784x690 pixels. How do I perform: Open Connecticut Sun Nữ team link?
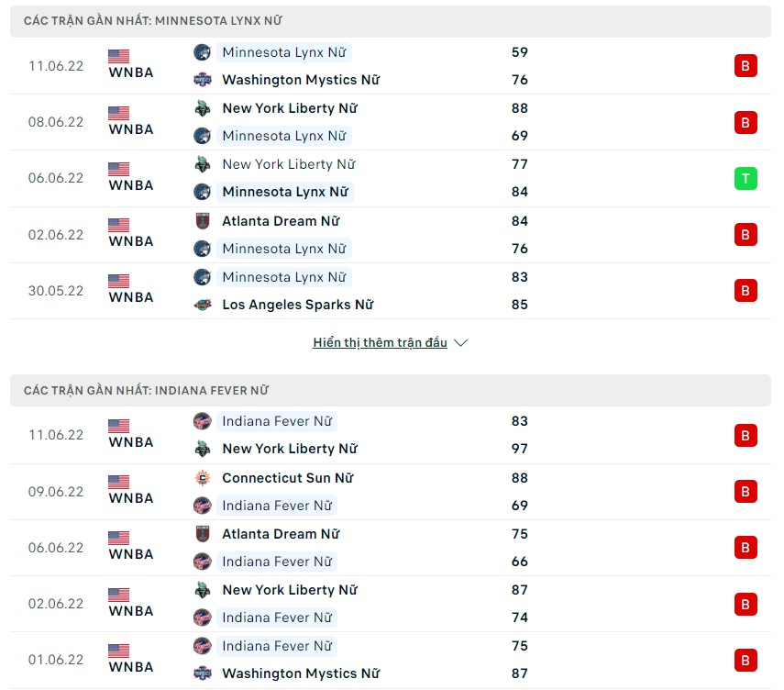[x=287, y=478]
